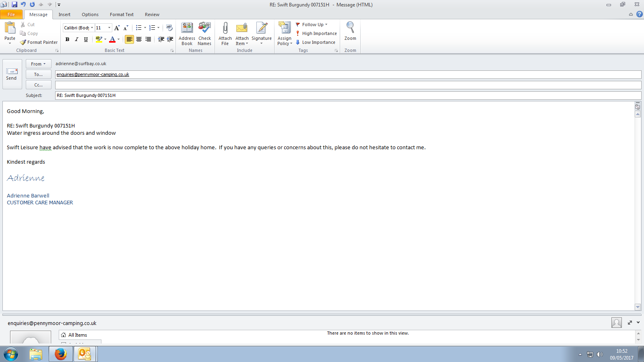Click the Cut scissors button
Viewport: 644px width, 362px height.
(27, 25)
